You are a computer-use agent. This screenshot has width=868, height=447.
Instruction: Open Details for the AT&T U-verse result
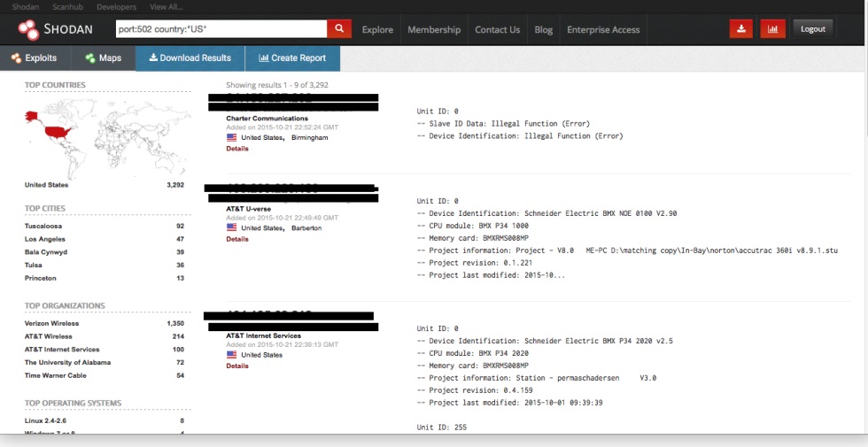click(x=237, y=239)
